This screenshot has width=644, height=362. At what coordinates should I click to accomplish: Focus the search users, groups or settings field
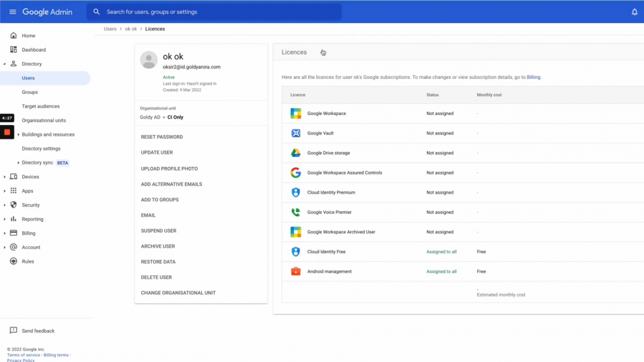point(214,12)
